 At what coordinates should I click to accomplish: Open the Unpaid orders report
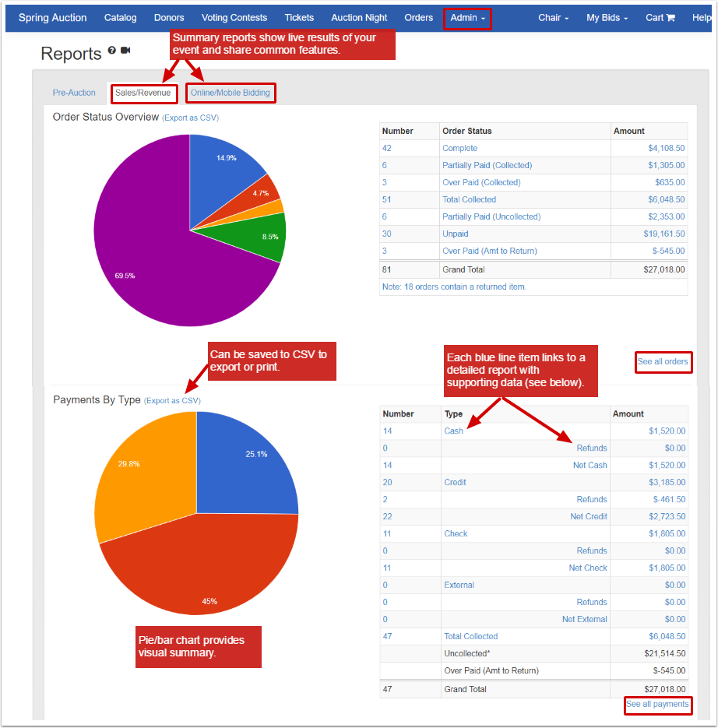(455, 234)
